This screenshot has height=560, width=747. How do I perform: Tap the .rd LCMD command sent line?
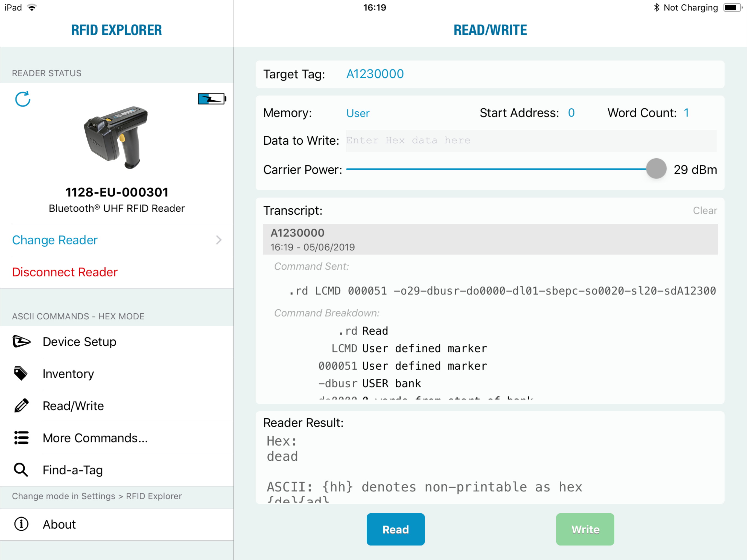(502, 291)
